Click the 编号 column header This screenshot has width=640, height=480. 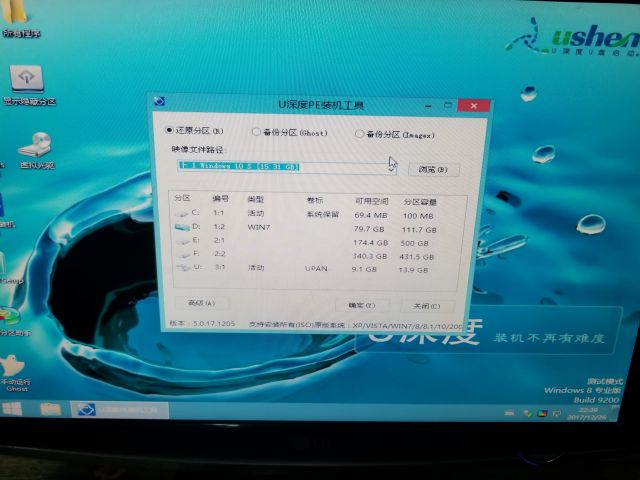[x=220, y=199]
